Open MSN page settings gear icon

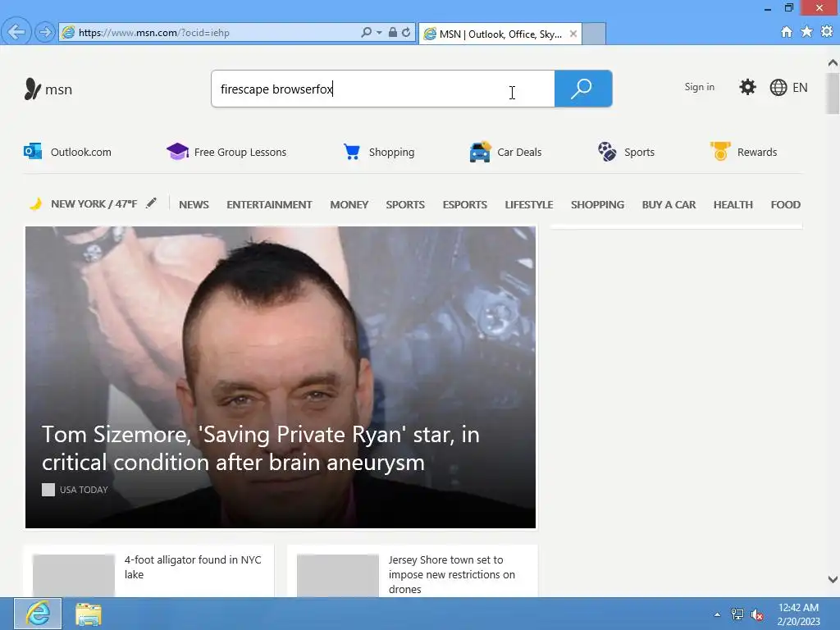747,87
